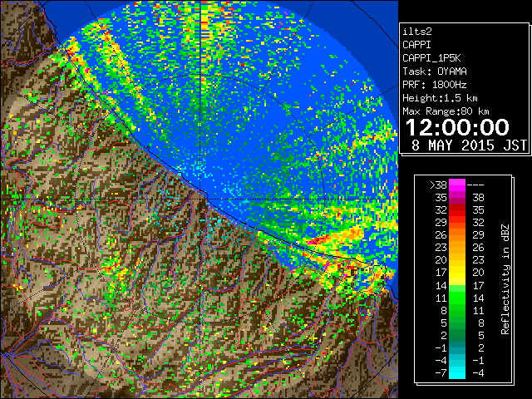Click the "-7" label at the legend bottom
Screen dimensions: 532x399
tap(441, 373)
